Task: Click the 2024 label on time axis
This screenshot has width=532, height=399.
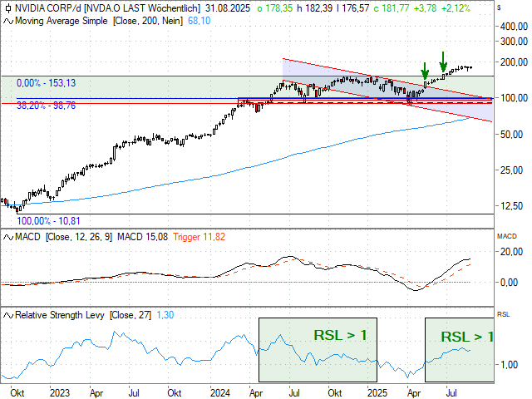Action: pos(219,393)
